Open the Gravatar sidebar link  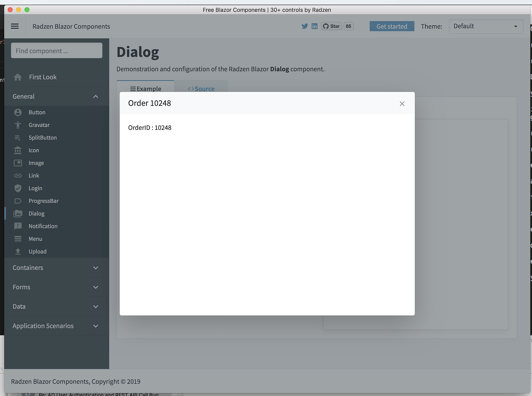(39, 125)
